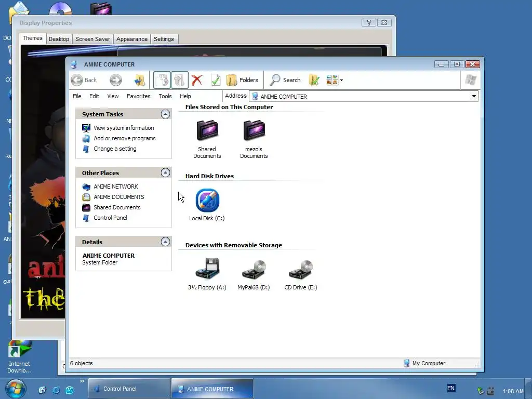Click the third quick launch round icon
The height and width of the screenshot is (399, 532).
(70, 390)
